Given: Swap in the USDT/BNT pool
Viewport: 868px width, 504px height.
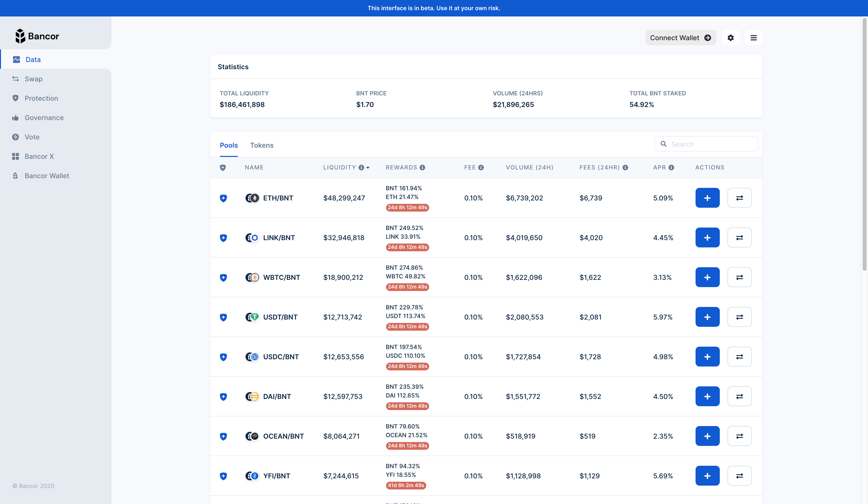Looking at the screenshot, I should (x=739, y=317).
